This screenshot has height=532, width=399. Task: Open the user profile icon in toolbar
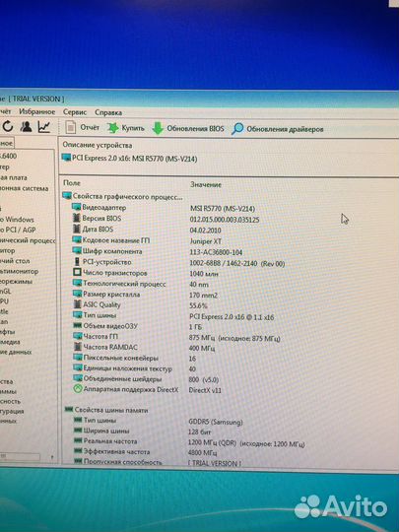point(26,127)
